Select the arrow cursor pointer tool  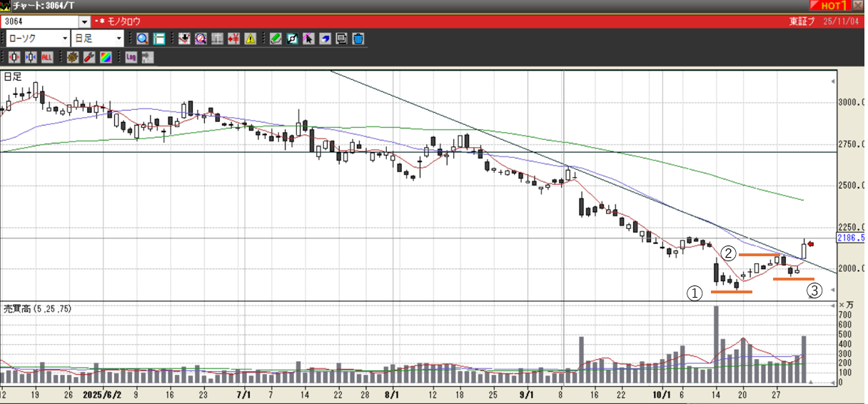pos(308,39)
